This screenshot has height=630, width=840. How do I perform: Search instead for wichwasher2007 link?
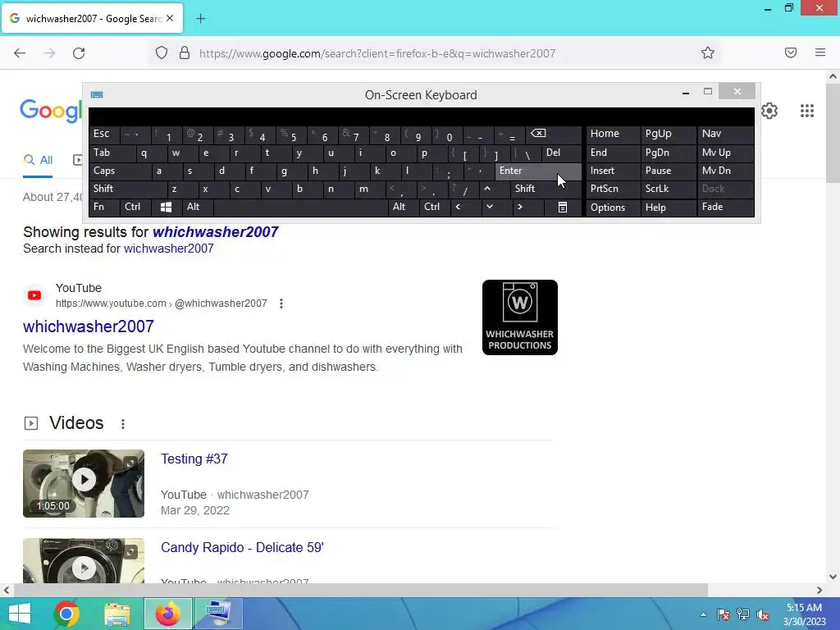point(169,249)
